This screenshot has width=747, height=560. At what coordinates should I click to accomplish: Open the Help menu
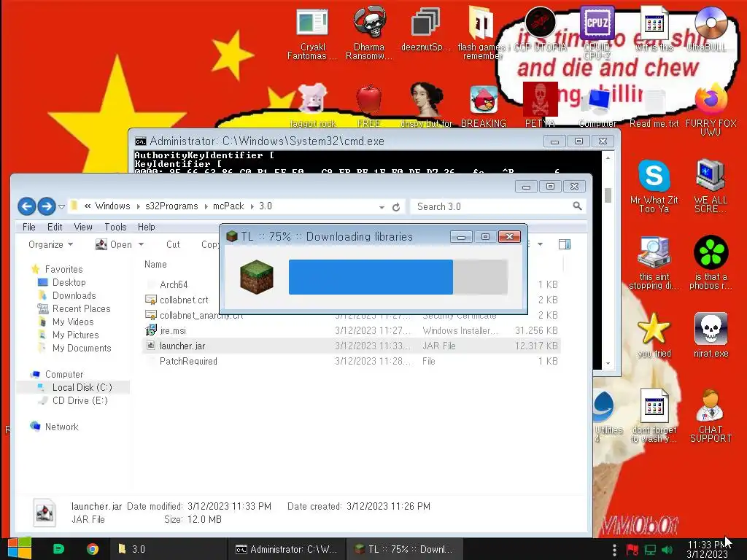(x=146, y=227)
